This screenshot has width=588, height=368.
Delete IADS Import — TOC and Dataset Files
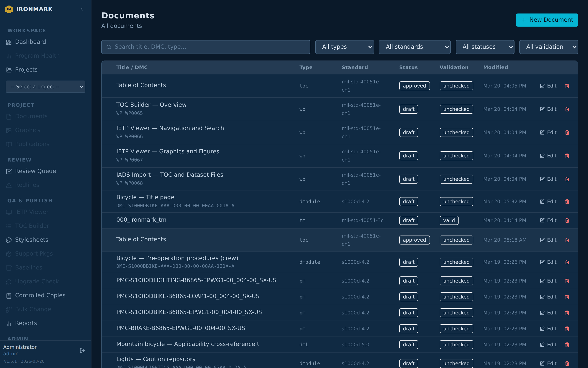click(567, 179)
